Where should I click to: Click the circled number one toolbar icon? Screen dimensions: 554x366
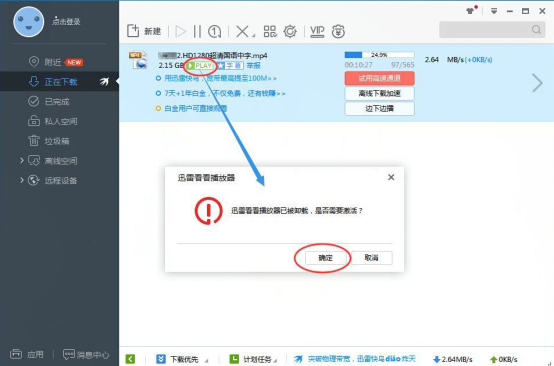click(x=214, y=31)
